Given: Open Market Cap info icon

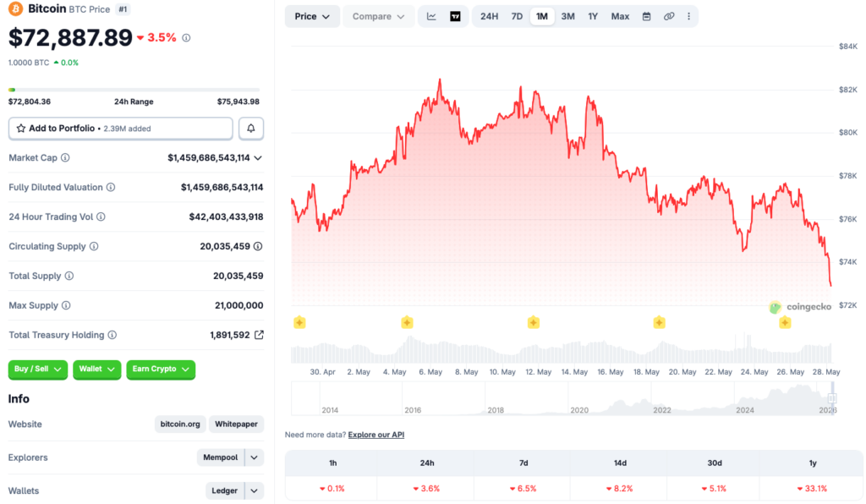Looking at the screenshot, I should (65, 158).
